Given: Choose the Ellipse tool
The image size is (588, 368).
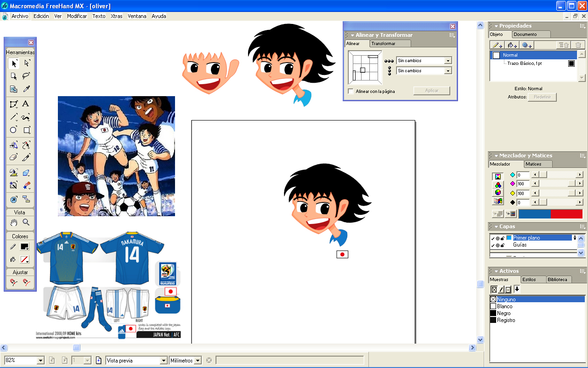Looking at the screenshot, I should click(14, 130).
